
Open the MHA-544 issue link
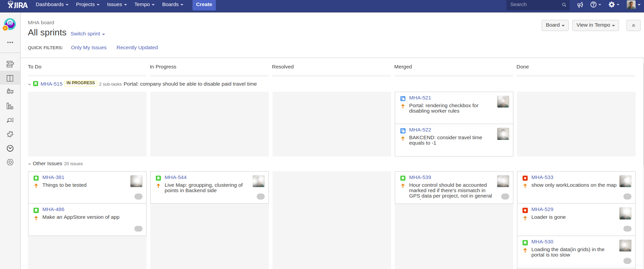[175, 177]
